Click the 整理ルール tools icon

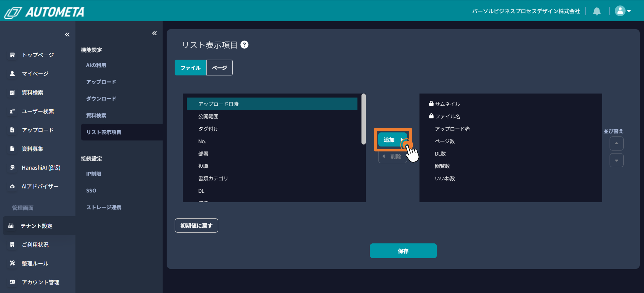click(12, 263)
